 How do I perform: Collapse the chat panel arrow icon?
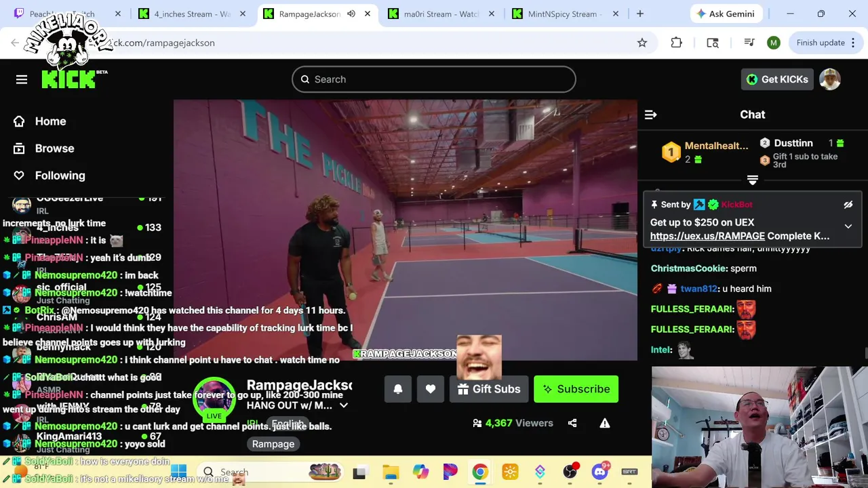coord(650,115)
